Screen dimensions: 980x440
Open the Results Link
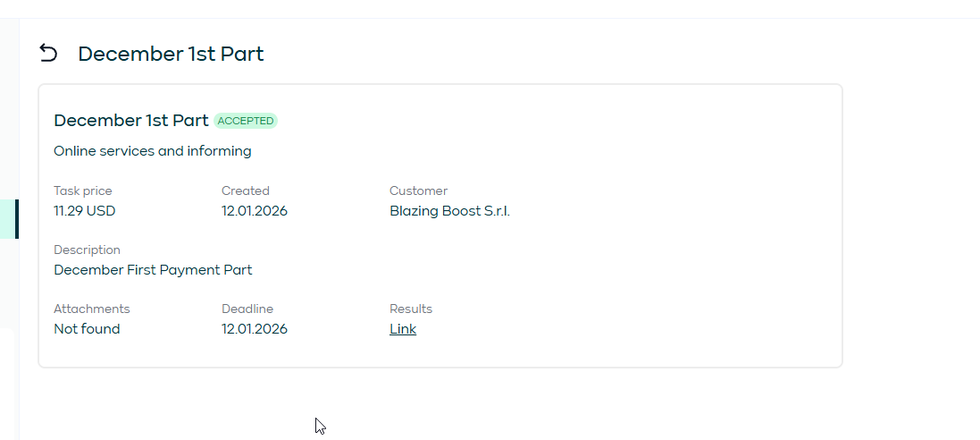[x=403, y=329]
